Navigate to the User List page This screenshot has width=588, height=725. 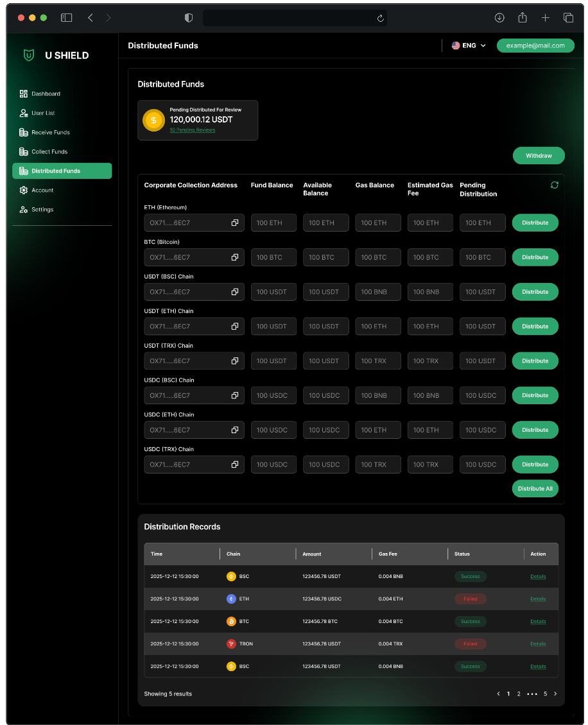point(43,113)
